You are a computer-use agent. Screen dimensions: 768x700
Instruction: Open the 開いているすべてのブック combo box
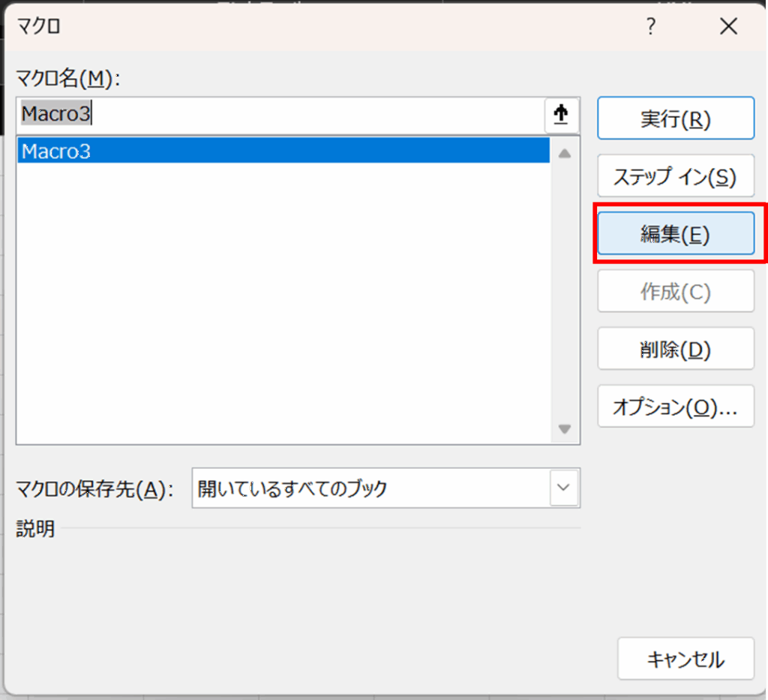click(371, 489)
